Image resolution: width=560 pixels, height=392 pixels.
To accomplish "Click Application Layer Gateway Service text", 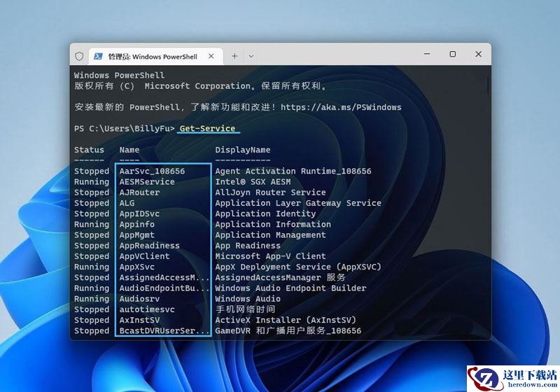I will pos(298,203).
